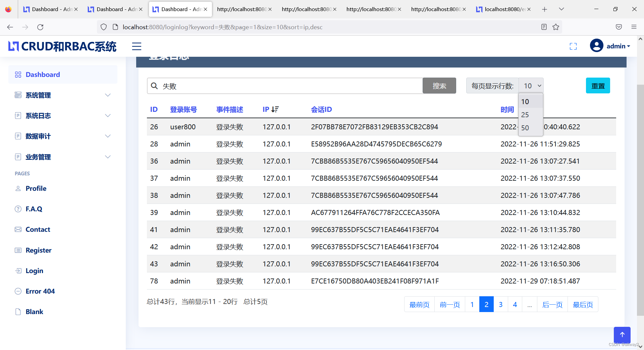Select the first Dashboard - Admin tab
This screenshot has height=350, width=644.
[50, 9]
